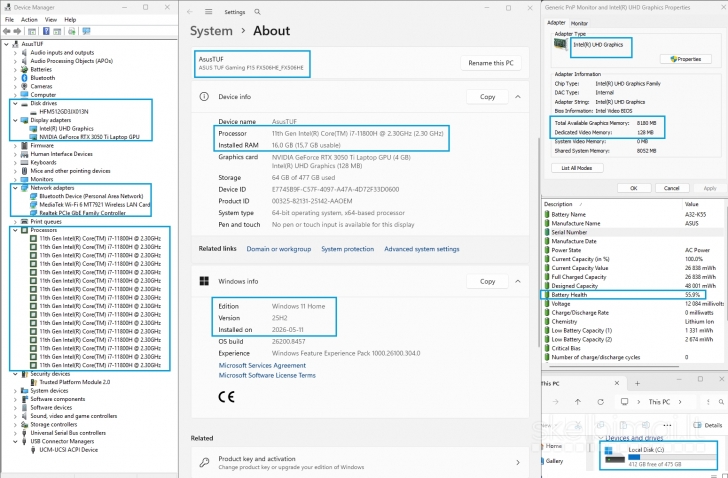
Task: Select the Bluetooth category icon in Device Manager
Action: tap(25, 78)
